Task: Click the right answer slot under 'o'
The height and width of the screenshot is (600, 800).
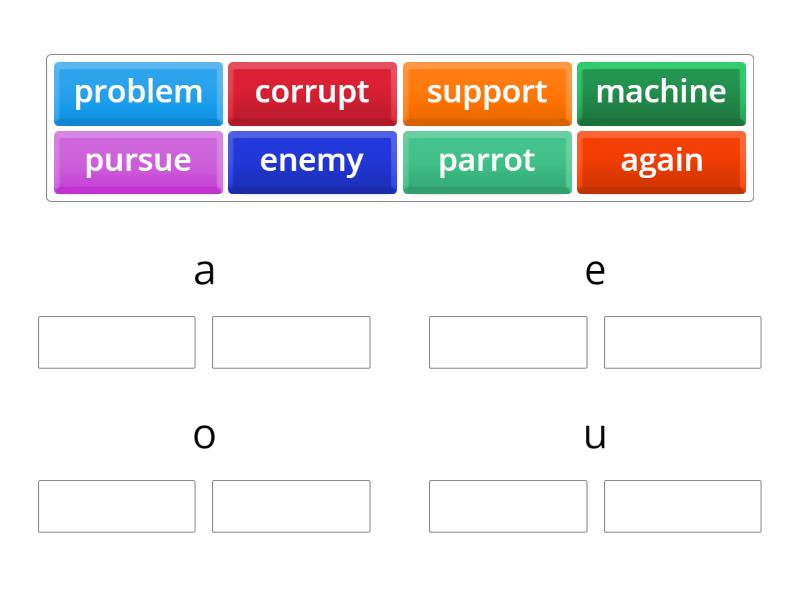Action: [x=291, y=506]
